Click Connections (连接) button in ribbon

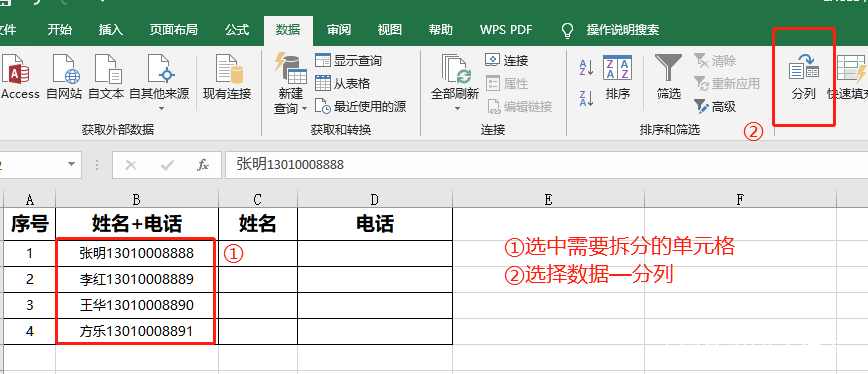(507, 60)
